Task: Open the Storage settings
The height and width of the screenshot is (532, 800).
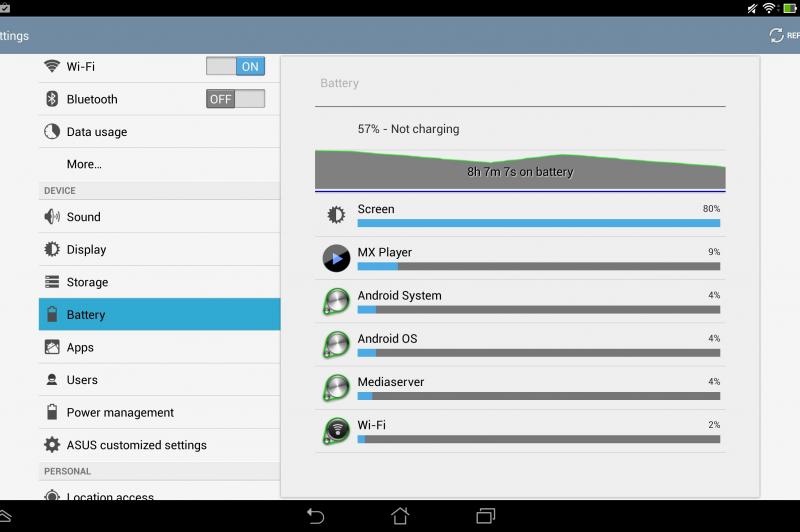Action: [x=159, y=282]
